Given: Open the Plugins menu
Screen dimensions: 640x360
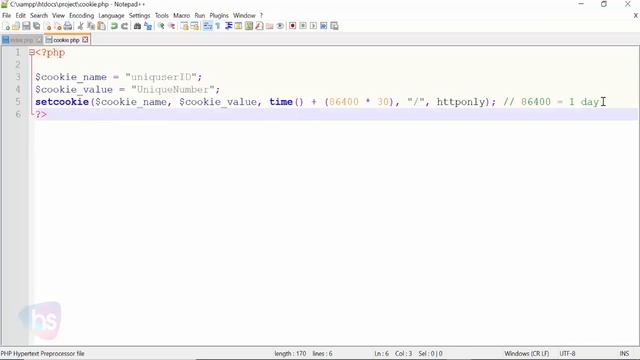Looking at the screenshot, I should pos(219,16).
